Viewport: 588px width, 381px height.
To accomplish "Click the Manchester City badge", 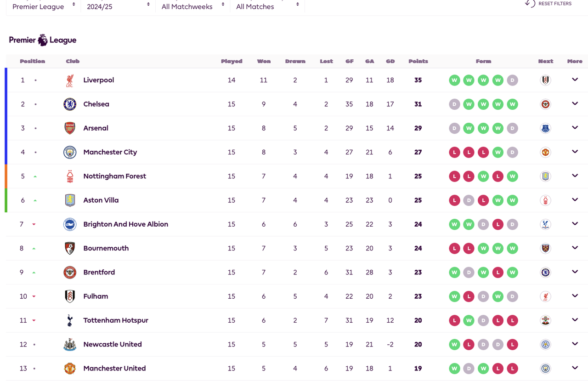I will click(x=70, y=152).
